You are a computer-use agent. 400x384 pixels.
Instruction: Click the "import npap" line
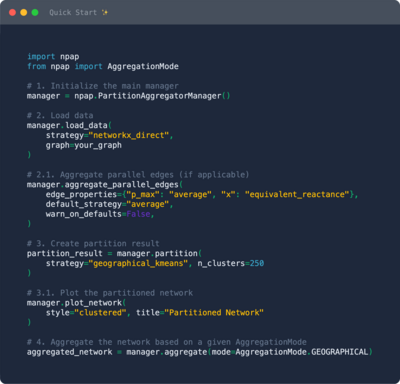(53, 57)
